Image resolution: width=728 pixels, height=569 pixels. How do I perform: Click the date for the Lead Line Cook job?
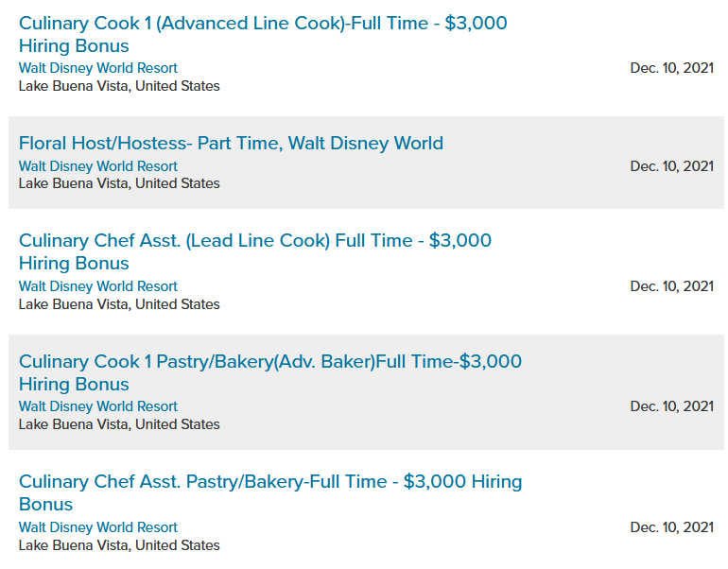(x=671, y=286)
